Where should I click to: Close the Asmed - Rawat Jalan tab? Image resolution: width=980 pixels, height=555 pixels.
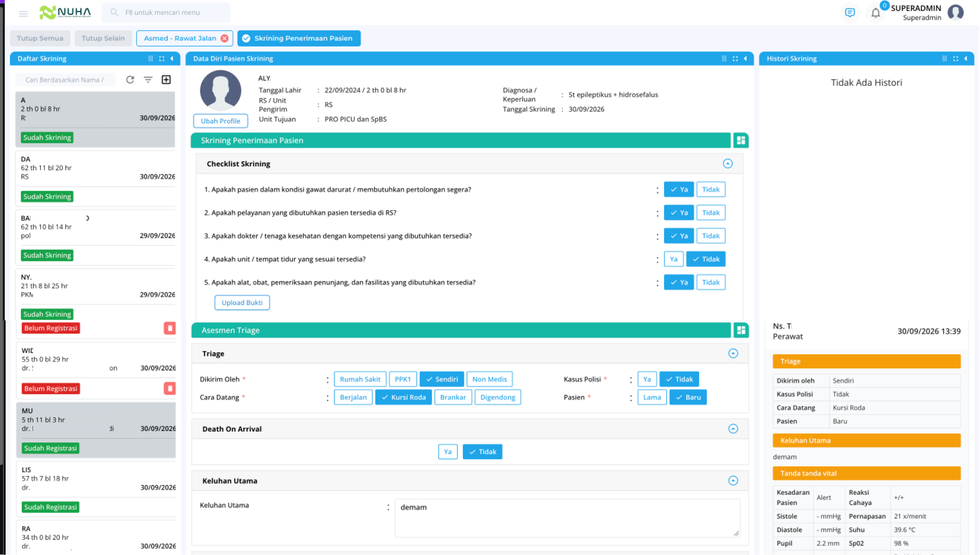pos(225,38)
